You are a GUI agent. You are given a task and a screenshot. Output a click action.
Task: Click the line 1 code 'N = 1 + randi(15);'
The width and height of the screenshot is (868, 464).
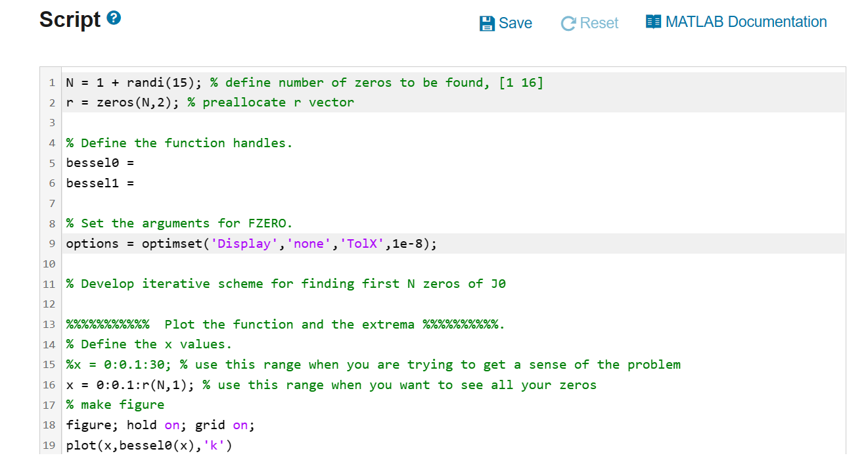coord(134,83)
